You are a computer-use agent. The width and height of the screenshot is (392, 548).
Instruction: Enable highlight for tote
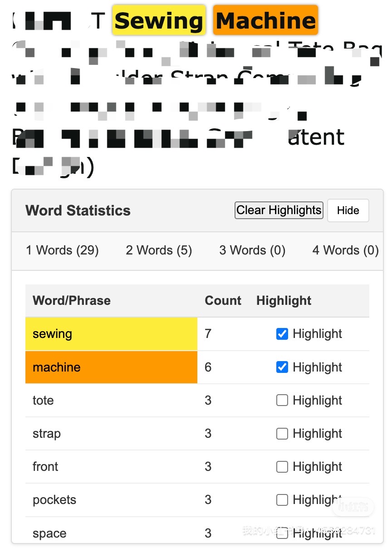(282, 401)
